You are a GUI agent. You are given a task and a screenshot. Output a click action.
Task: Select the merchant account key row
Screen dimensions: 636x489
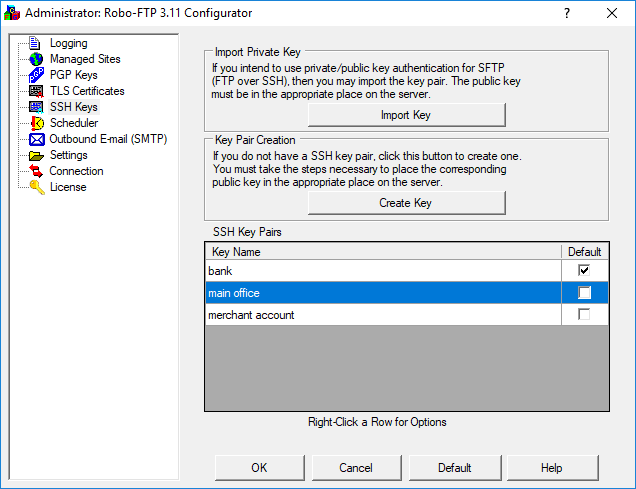407,314
